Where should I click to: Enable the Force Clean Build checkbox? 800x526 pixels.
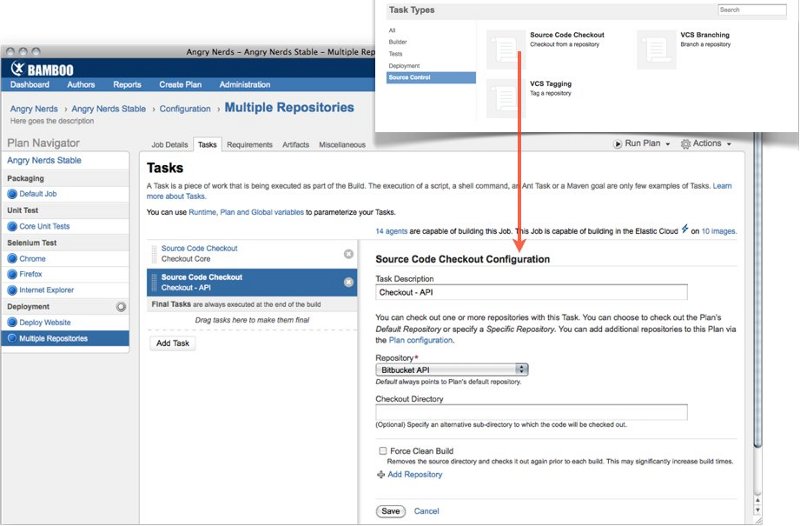click(382, 451)
